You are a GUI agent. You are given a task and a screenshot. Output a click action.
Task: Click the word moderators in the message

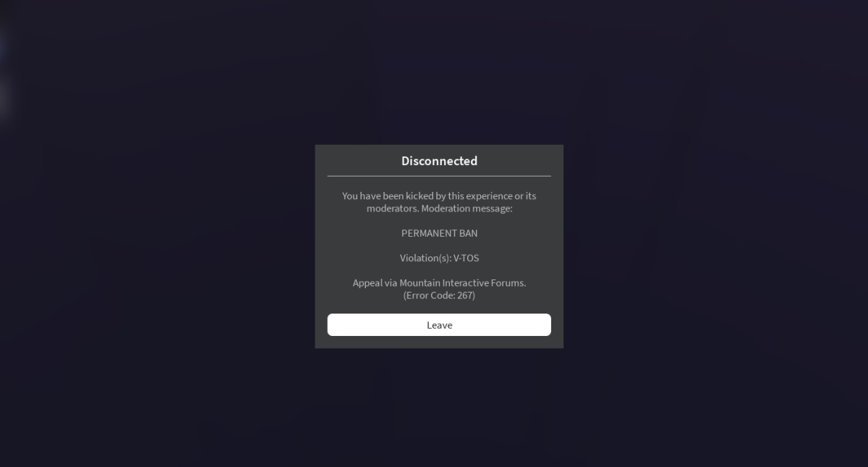(393, 209)
